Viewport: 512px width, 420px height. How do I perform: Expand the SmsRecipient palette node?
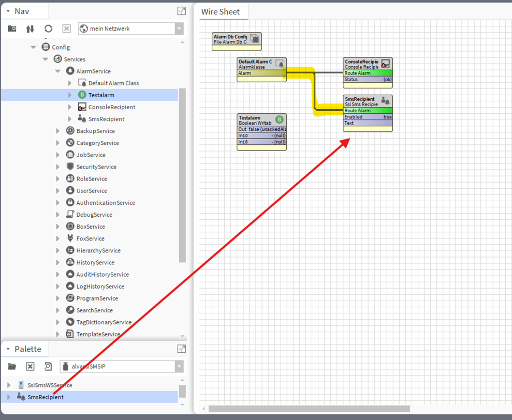pyautogui.click(x=9, y=397)
